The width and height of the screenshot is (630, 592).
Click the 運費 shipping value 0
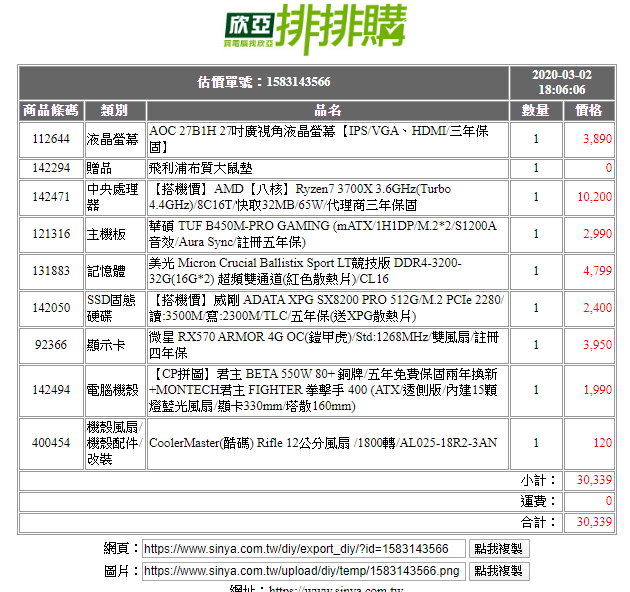tap(609, 501)
